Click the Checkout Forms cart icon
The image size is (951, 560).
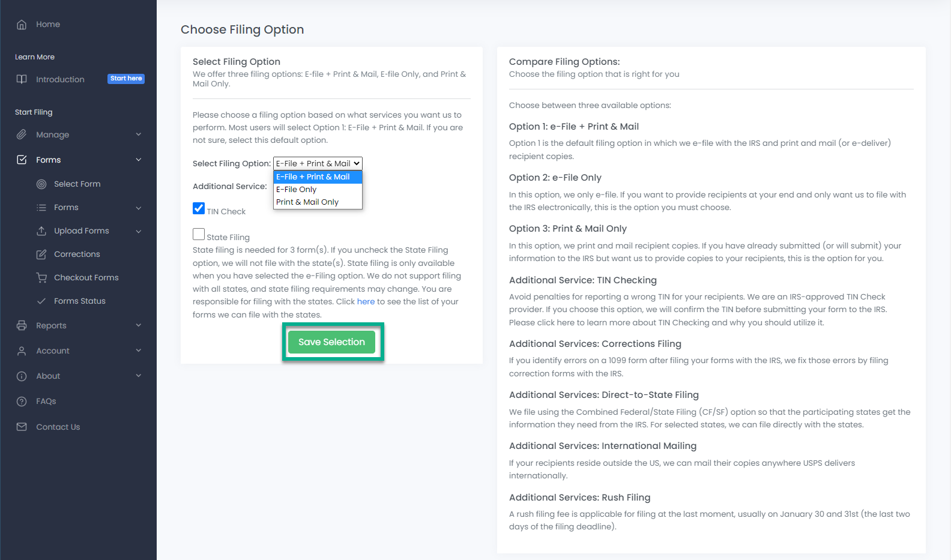click(x=41, y=278)
